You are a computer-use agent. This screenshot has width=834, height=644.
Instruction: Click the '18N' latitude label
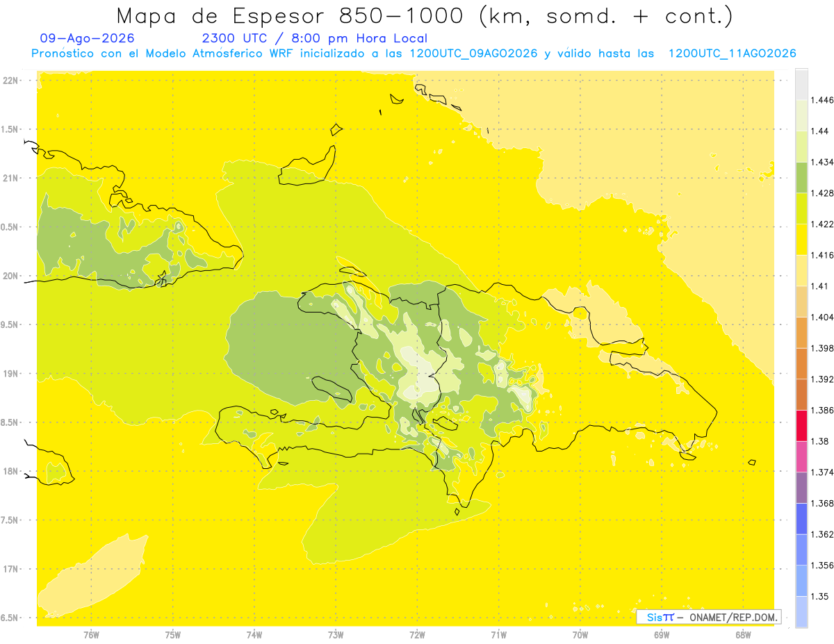(x=11, y=471)
